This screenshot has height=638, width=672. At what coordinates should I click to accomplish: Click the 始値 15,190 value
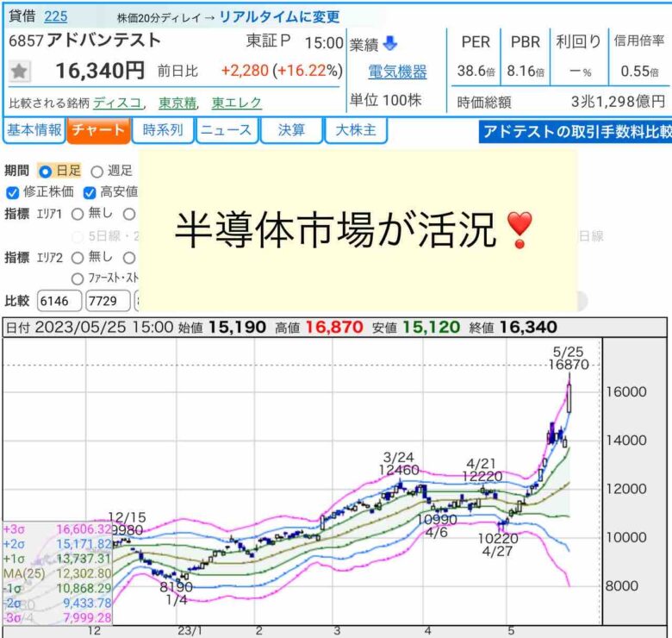click(238, 328)
